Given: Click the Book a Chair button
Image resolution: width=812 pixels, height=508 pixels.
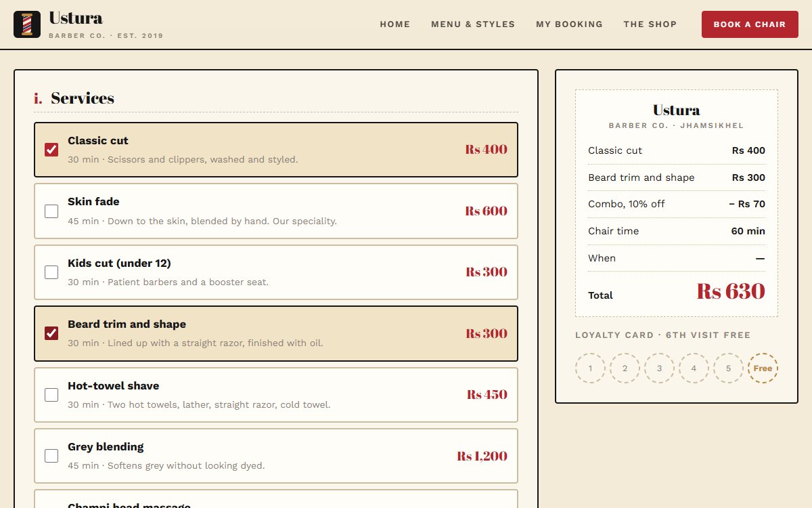Looking at the screenshot, I should click(750, 24).
